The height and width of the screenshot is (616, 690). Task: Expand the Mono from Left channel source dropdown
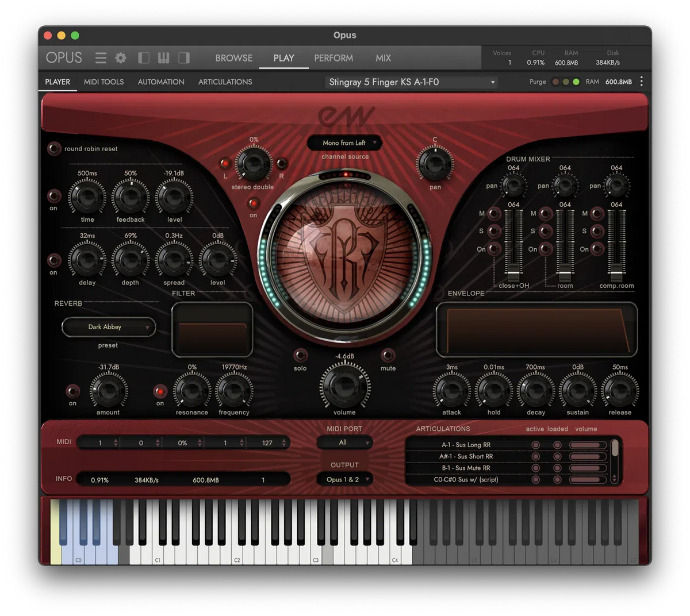[344, 143]
